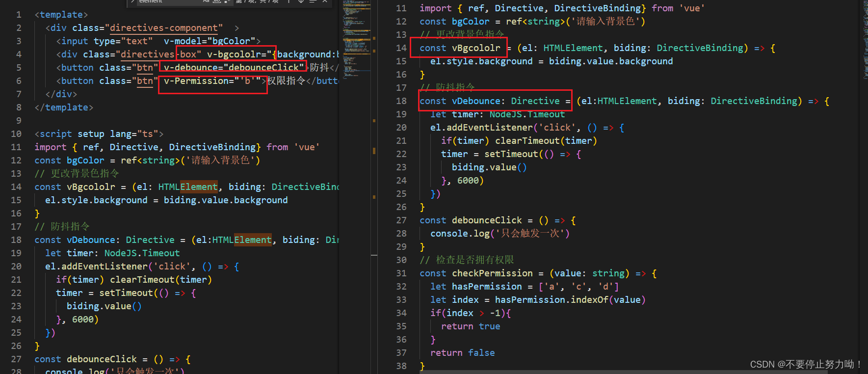Click the "更改背景色指令" comment in left editor
This screenshot has height=374, width=868.
tap(77, 174)
